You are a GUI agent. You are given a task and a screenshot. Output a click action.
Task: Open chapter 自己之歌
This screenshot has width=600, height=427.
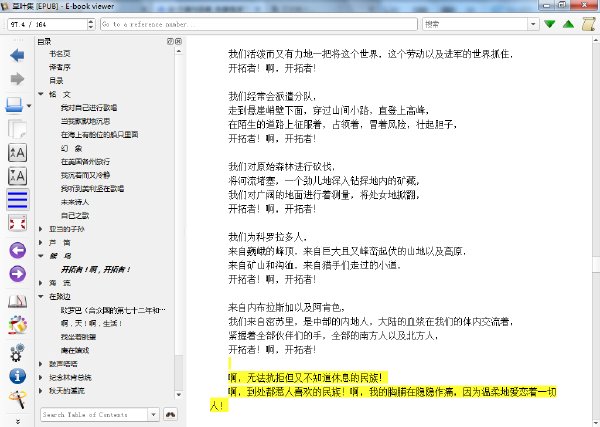(75, 216)
